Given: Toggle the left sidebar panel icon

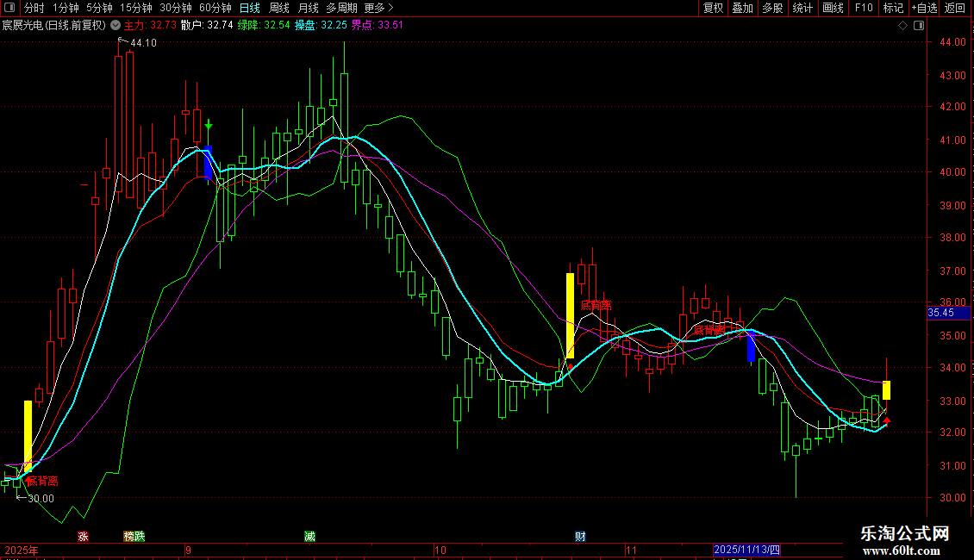Looking at the screenshot, I should (x=9, y=8).
